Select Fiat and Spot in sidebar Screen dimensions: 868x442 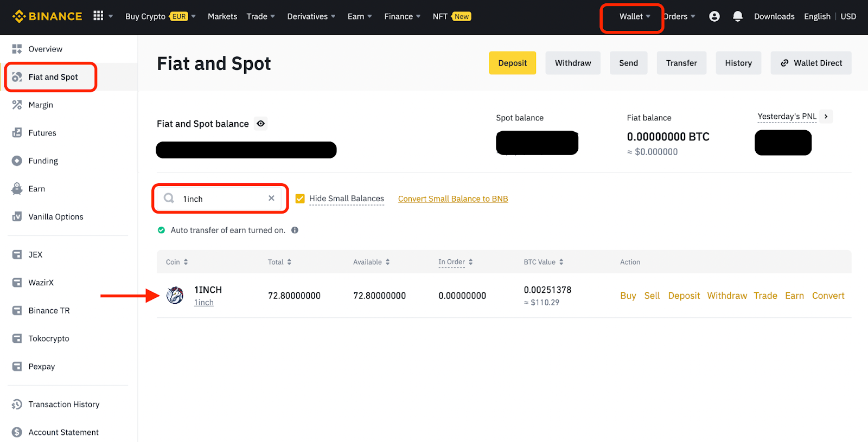coord(53,77)
